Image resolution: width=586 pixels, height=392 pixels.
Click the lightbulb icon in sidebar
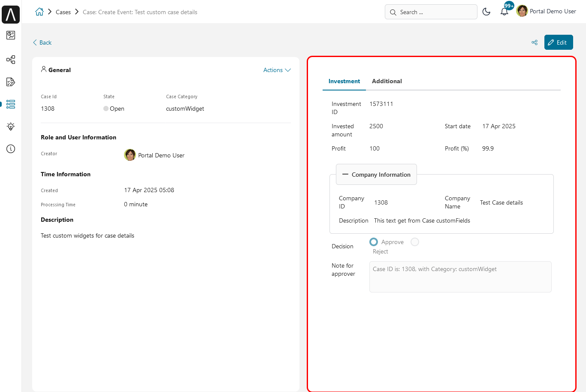[x=11, y=127]
